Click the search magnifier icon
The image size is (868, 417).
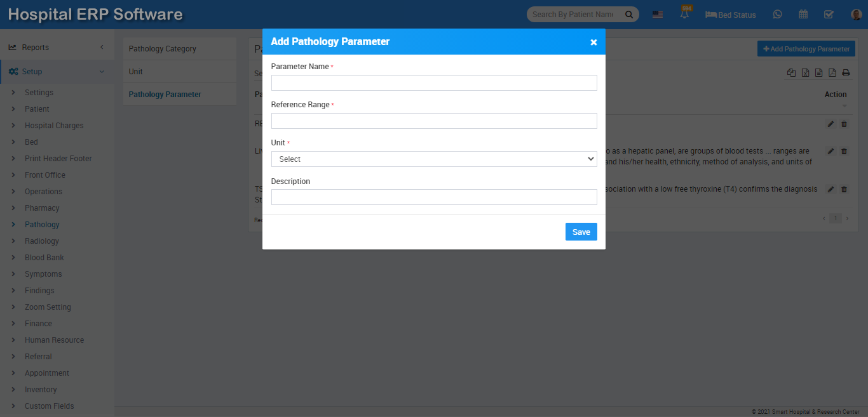click(x=629, y=15)
